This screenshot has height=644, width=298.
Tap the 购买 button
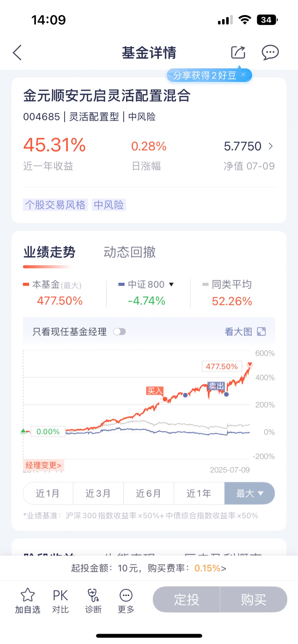click(254, 599)
